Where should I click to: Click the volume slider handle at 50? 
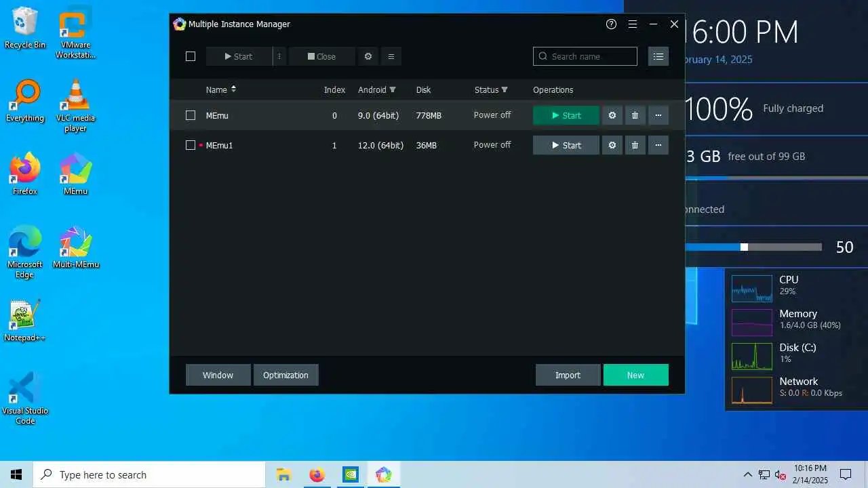(x=744, y=247)
